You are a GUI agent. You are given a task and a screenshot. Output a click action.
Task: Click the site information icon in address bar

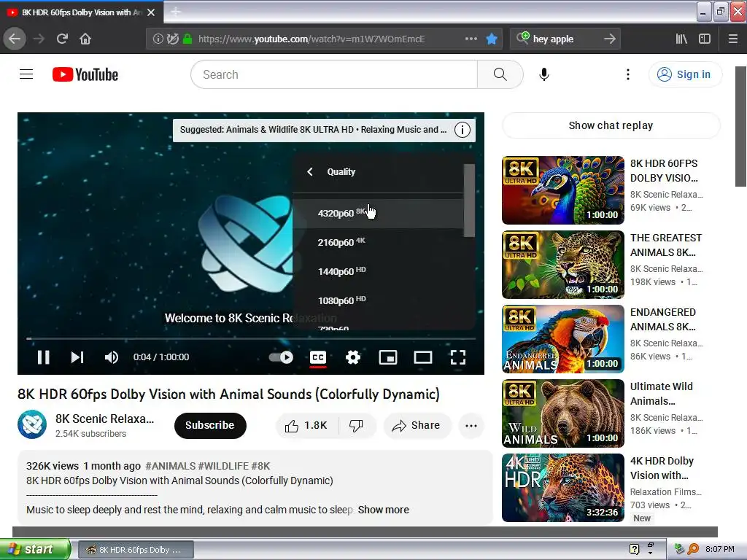coord(158,39)
